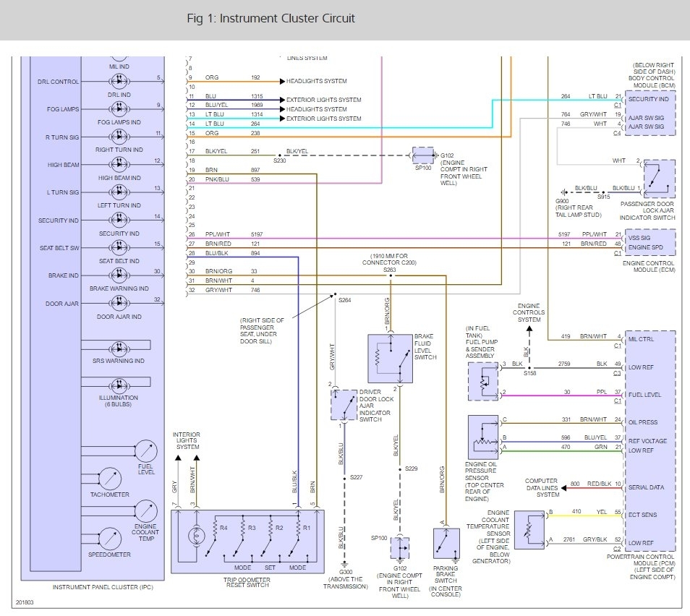Viewport: 690px width, 616px height.
Task: Click the '(1910 MM FOR CONNECTOR C200)' note
Action: click(389, 259)
